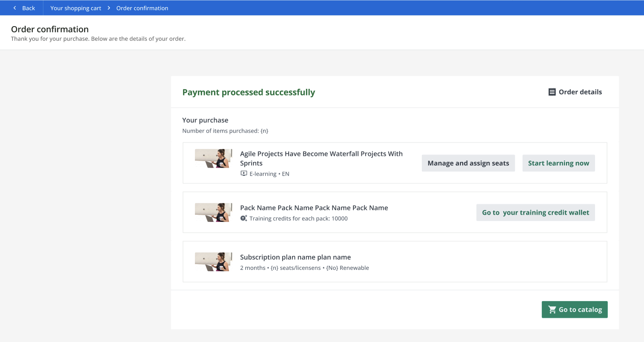The height and width of the screenshot is (342, 644).
Task: Click the back arrow chevron icon
Action: pos(15,8)
